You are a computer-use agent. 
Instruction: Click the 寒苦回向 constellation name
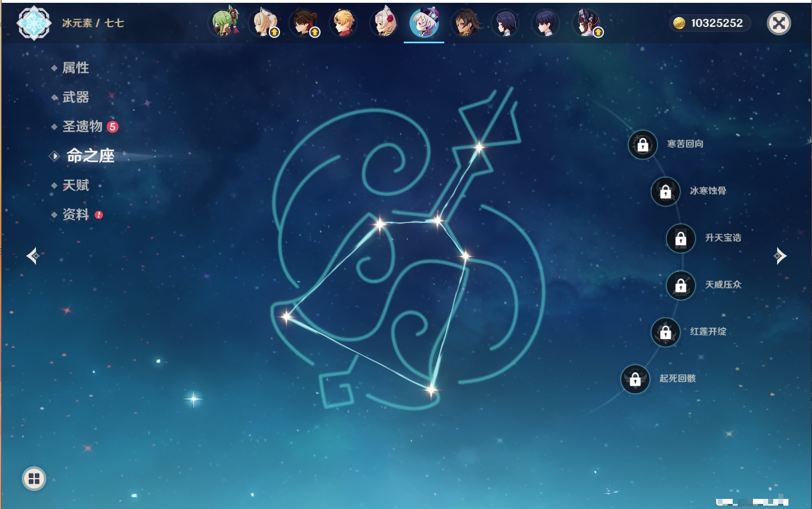[685, 144]
